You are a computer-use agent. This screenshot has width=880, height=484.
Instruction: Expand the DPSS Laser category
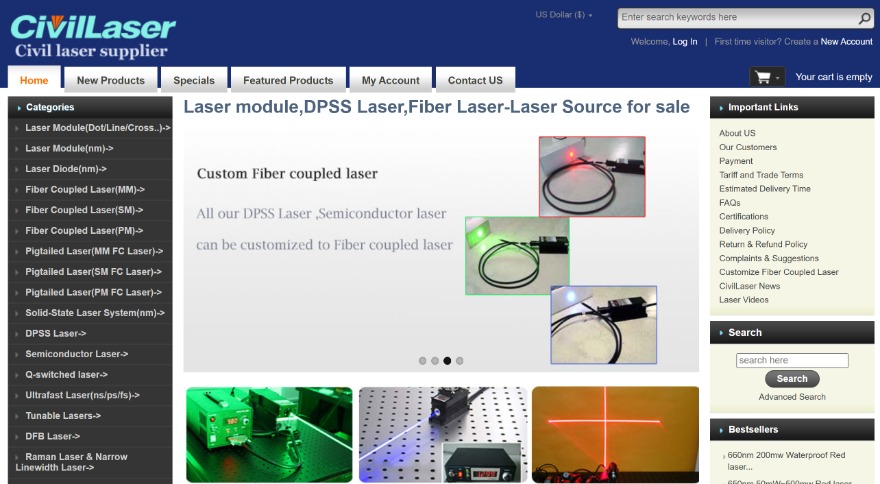56,333
